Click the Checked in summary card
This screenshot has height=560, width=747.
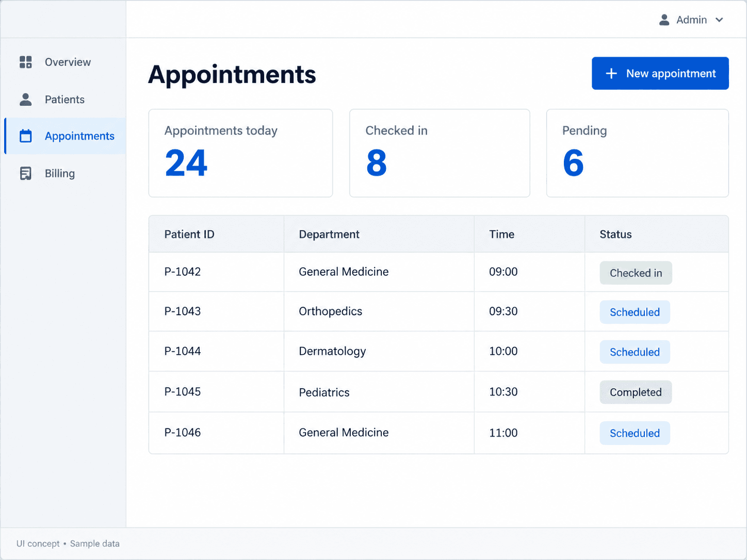point(440,153)
